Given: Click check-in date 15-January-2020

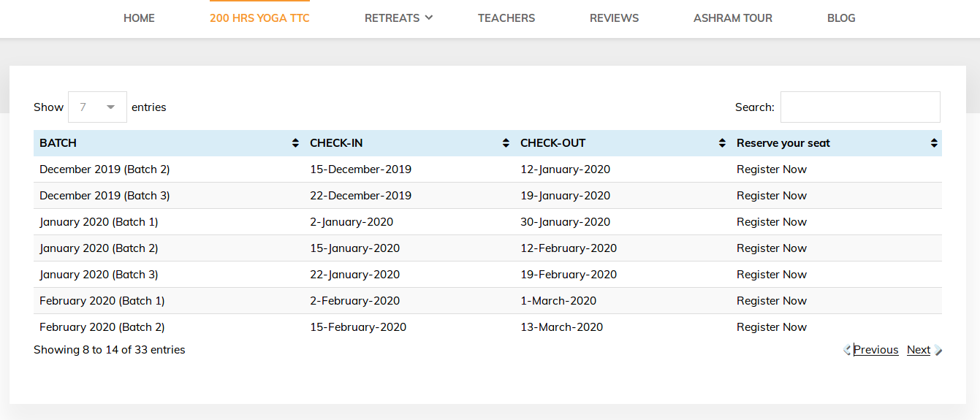Looking at the screenshot, I should click(x=354, y=248).
